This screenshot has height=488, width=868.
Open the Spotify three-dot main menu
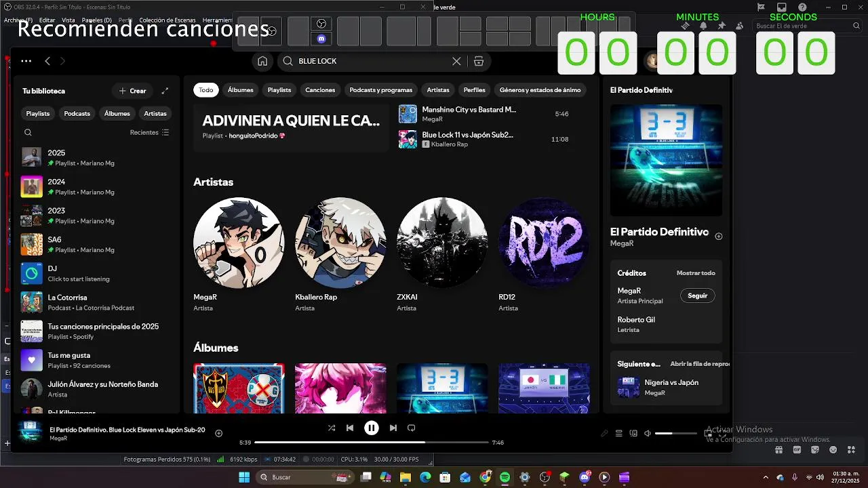26,61
